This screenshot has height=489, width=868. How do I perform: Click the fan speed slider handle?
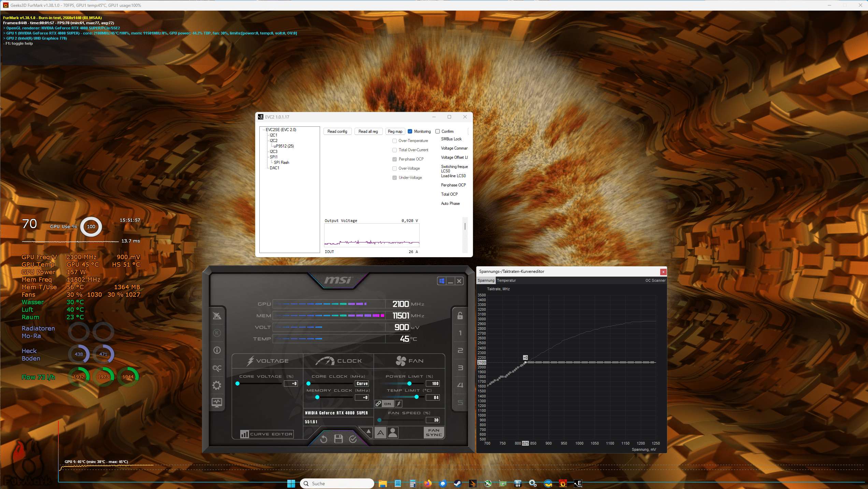click(x=379, y=420)
